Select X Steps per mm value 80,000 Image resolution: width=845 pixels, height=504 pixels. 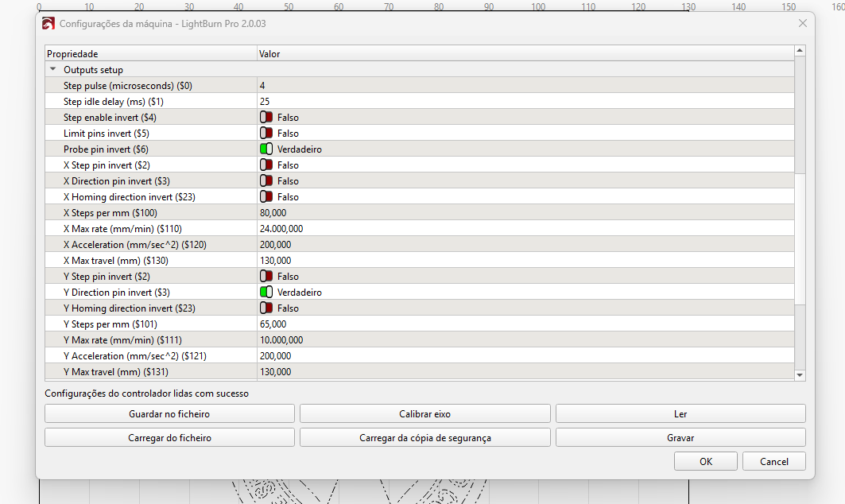pos(273,212)
